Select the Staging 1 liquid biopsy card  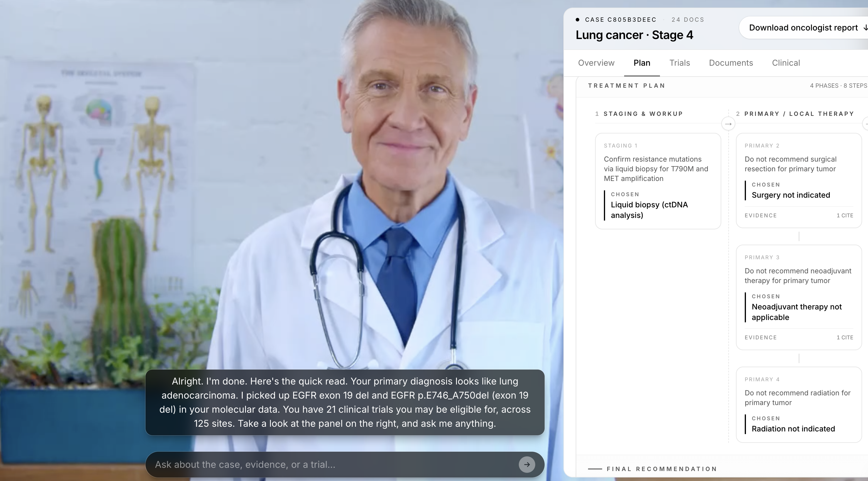(x=657, y=181)
